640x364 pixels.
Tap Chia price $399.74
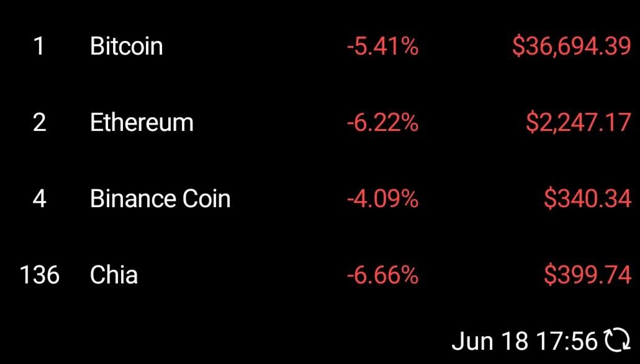coord(587,275)
